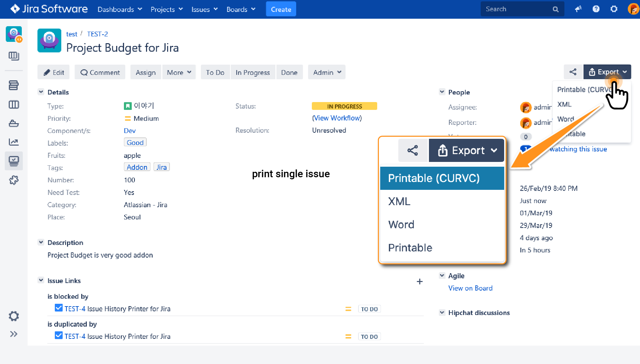Open the Boards menu
The width and height of the screenshot is (640, 364).
[x=241, y=9]
